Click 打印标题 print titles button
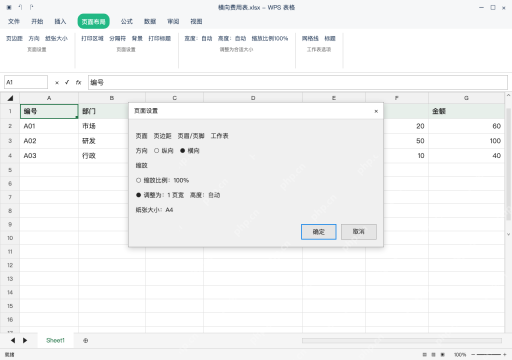512x360 pixels. click(x=160, y=39)
